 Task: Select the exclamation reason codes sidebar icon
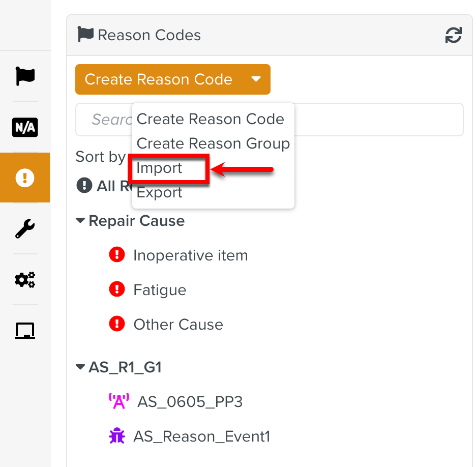point(25,178)
